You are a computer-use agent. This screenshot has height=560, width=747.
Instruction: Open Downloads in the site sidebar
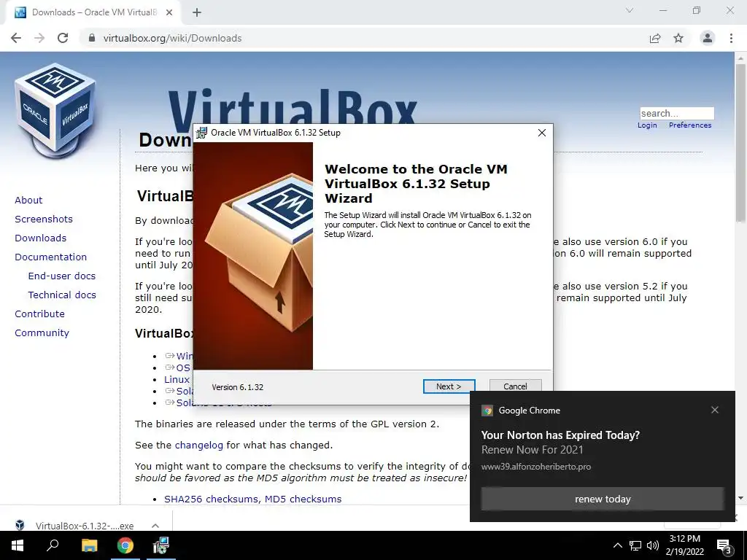click(x=41, y=238)
